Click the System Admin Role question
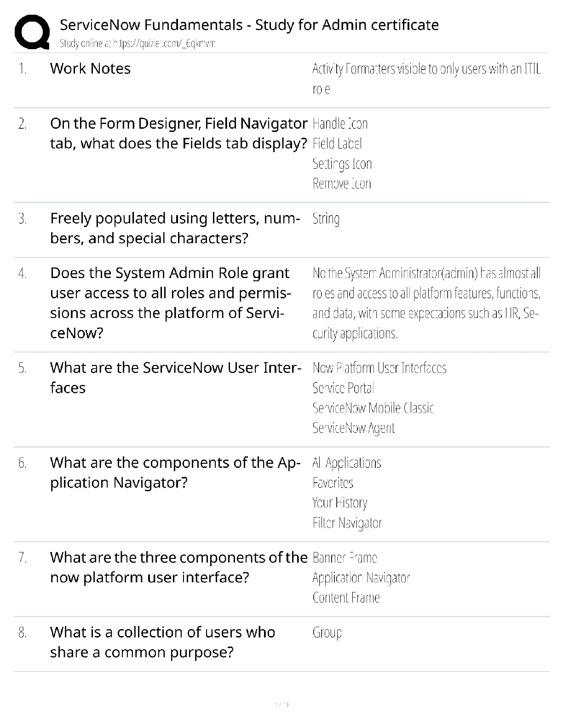 170,302
